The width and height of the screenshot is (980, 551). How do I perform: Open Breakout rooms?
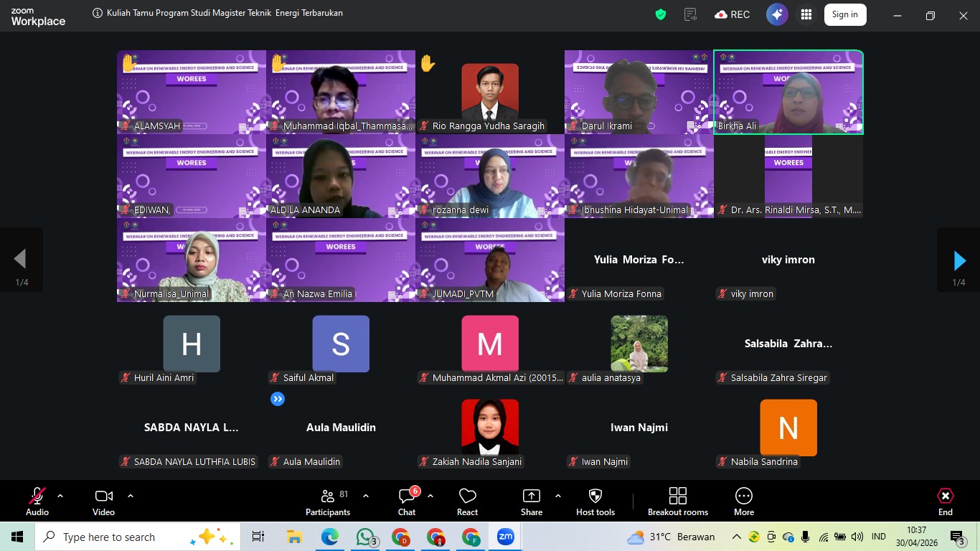pyautogui.click(x=677, y=501)
